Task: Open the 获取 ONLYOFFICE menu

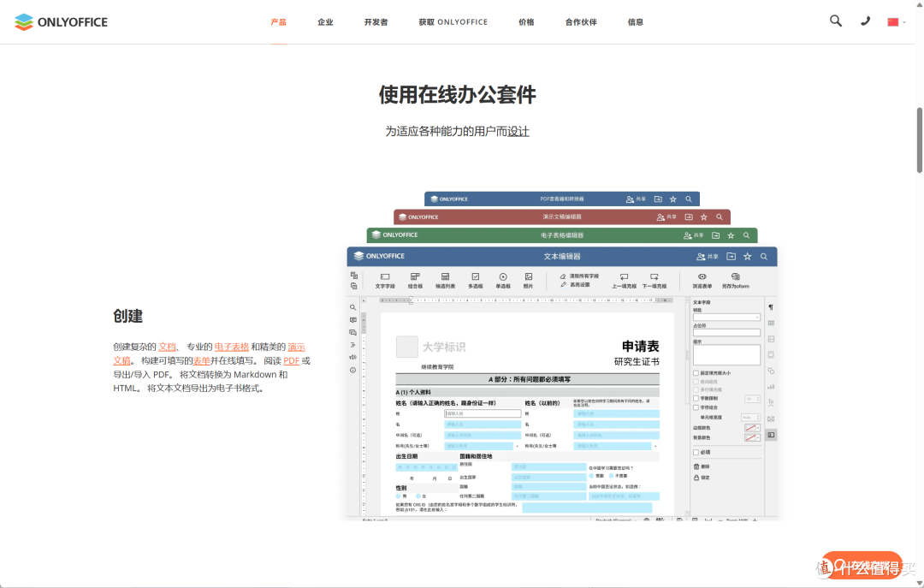Action: (x=453, y=21)
